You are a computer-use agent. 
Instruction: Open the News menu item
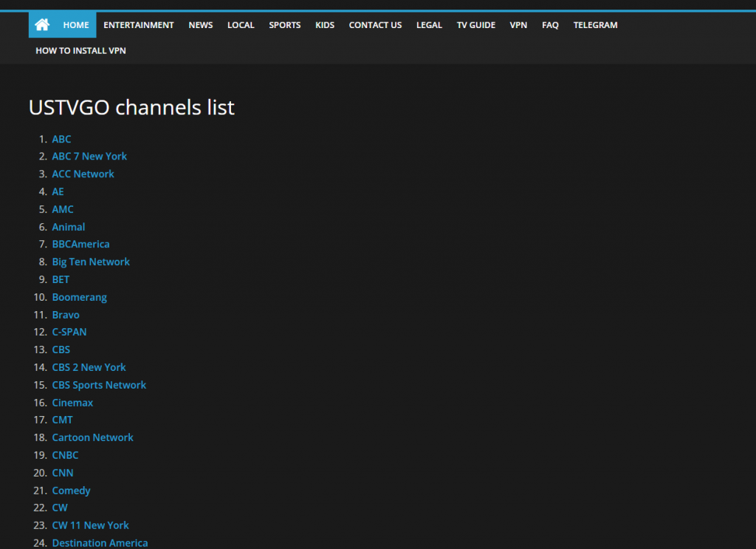pos(201,25)
